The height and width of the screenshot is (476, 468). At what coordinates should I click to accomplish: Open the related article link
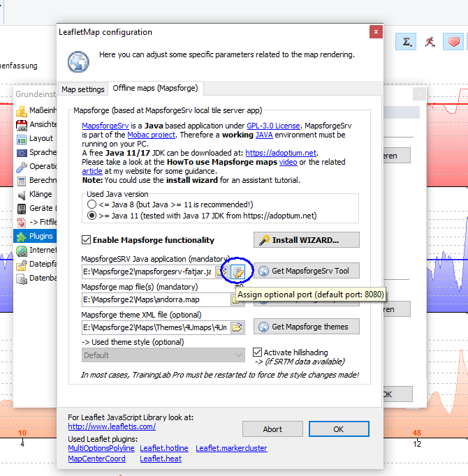(x=92, y=171)
